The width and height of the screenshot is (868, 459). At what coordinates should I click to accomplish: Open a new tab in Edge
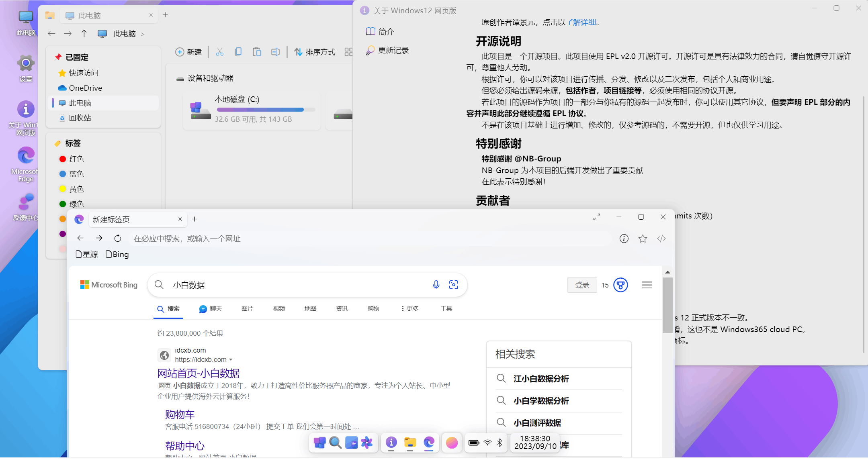(194, 219)
